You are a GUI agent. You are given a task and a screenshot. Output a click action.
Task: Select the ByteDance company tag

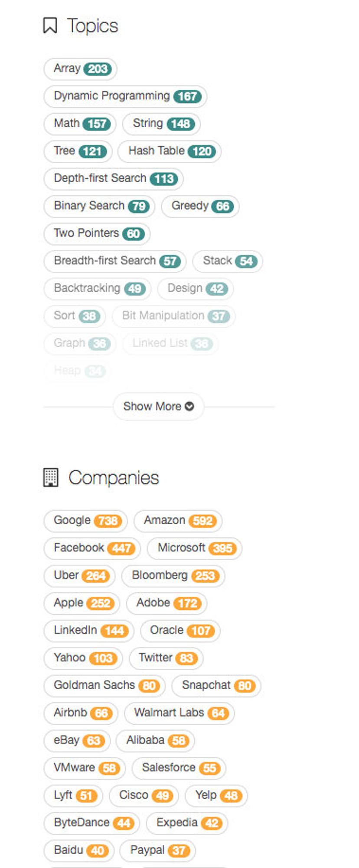pyautogui.click(x=91, y=823)
